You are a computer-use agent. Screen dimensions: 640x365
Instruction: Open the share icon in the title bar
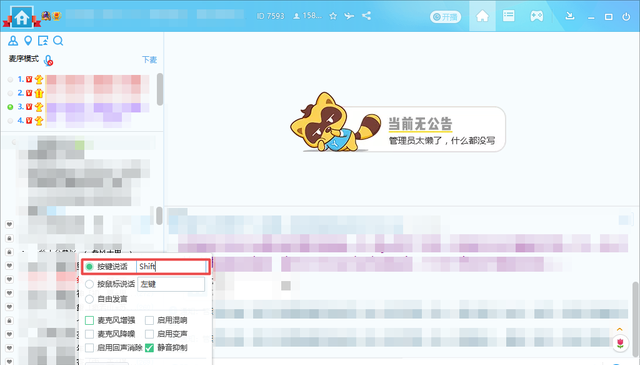click(x=367, y=16)
